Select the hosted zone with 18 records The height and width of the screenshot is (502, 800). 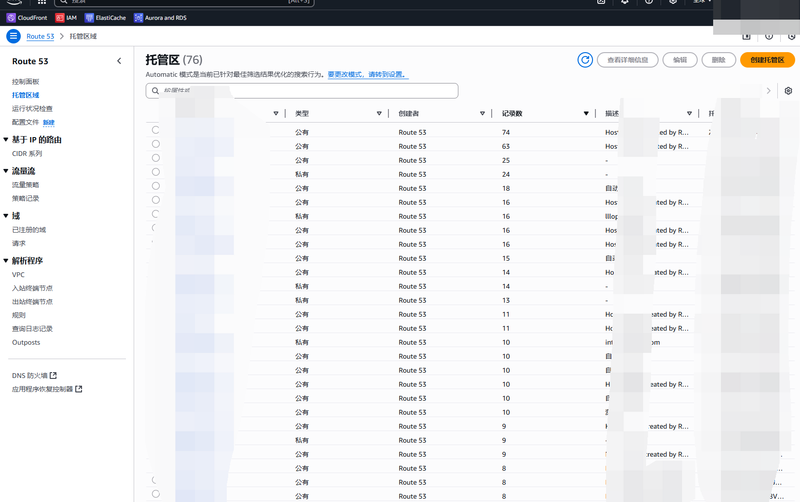pyautogui.click(x=156, y=186)
